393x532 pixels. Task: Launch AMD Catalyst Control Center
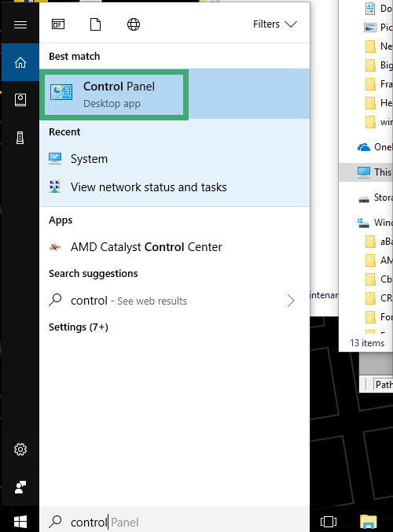click(174, 247)
